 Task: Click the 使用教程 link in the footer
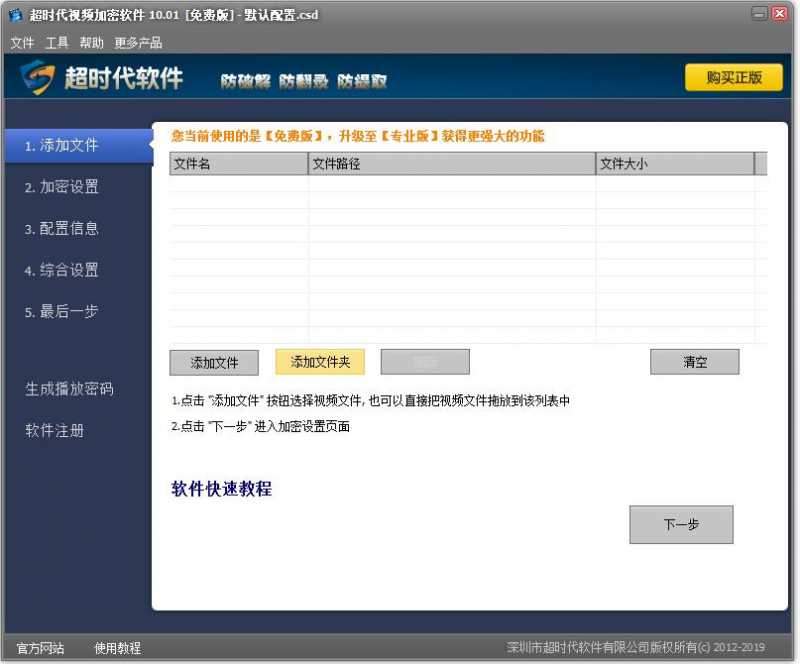click(119, 648)
